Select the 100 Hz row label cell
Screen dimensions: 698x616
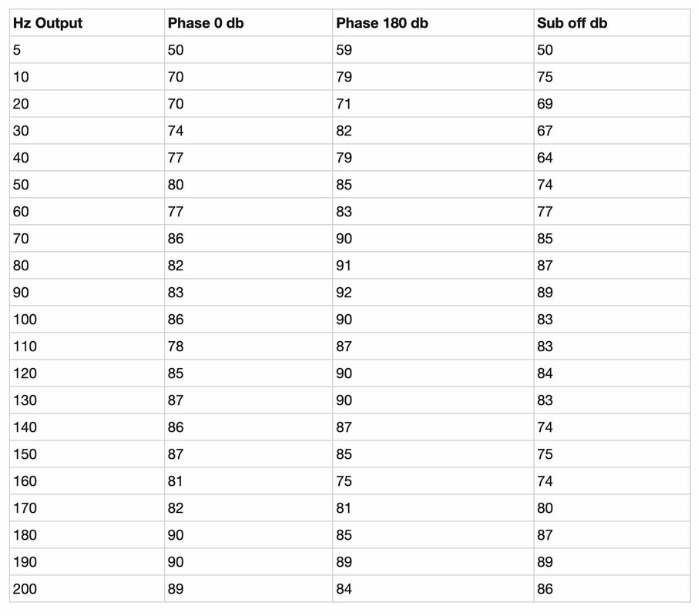coord(87,320)
